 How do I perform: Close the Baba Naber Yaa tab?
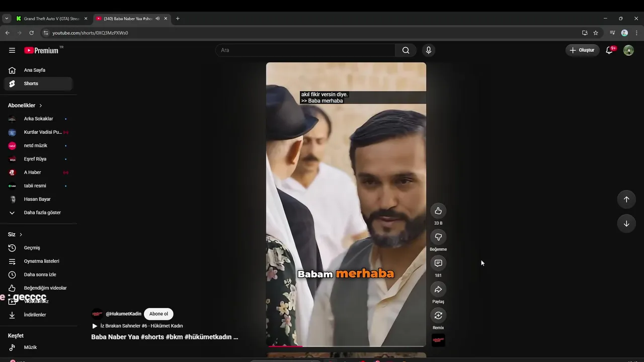pyautogui.click(x=166, y=19)
